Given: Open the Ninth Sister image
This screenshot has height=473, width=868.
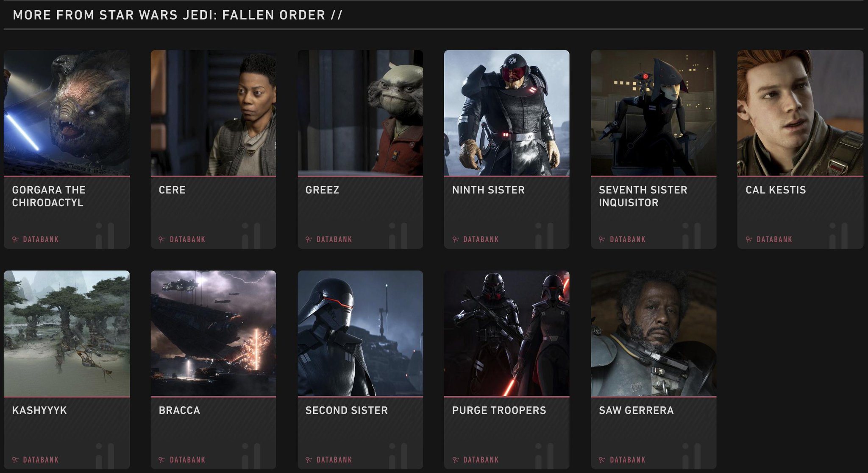Looking at the screenshot, I should click(x=507, y=113).
